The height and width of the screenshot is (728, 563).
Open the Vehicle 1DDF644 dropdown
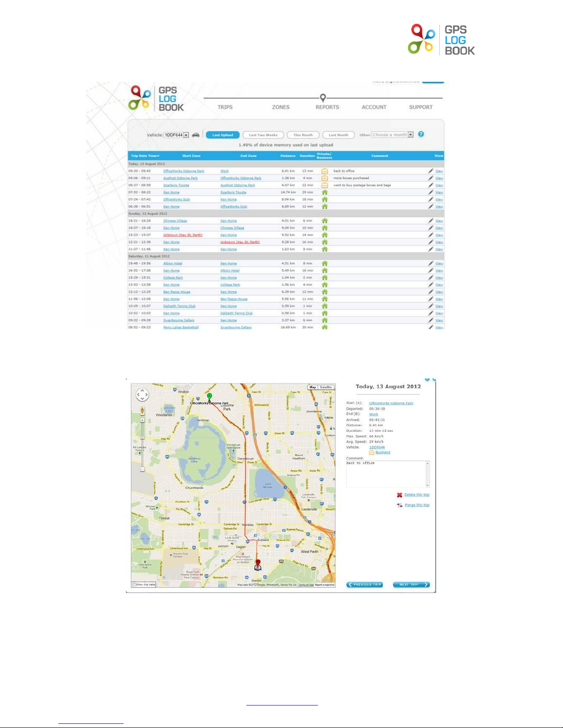click(176, 135)
